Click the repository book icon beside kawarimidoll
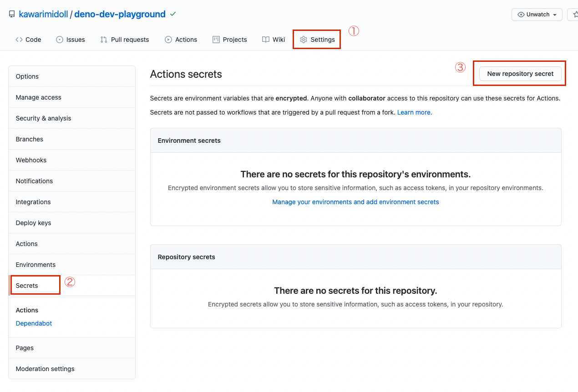 tap(12, 15)
